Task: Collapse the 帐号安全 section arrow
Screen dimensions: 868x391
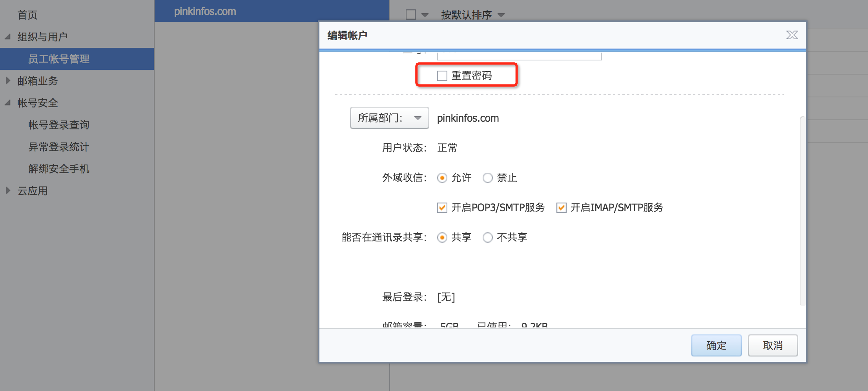Action: point(8,103)
